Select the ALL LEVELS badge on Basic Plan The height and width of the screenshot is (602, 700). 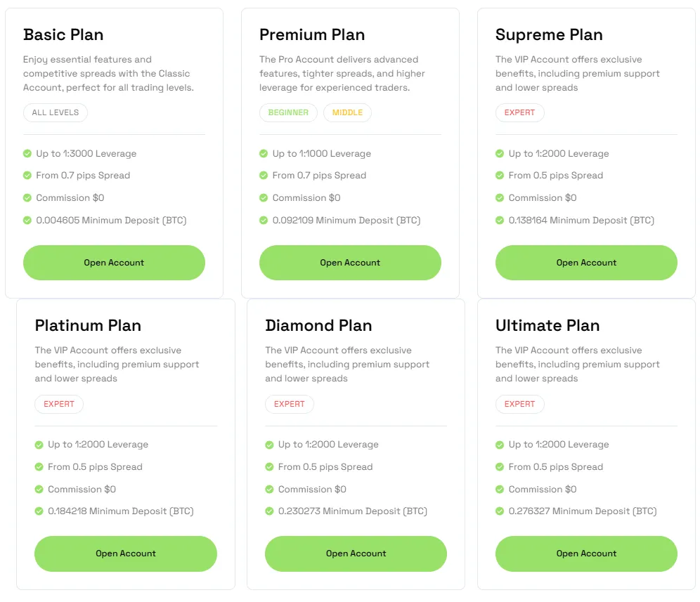[x=55, y=112]
